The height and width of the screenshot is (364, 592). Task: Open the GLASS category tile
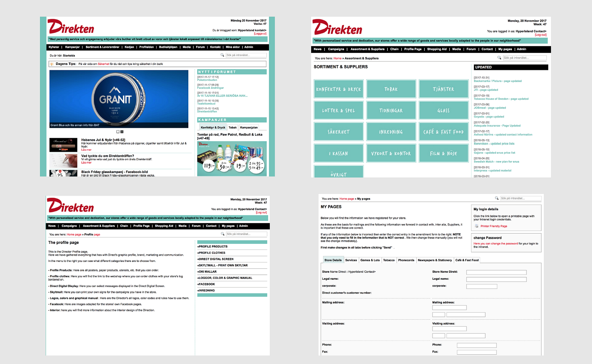click(x=444, y=110)
